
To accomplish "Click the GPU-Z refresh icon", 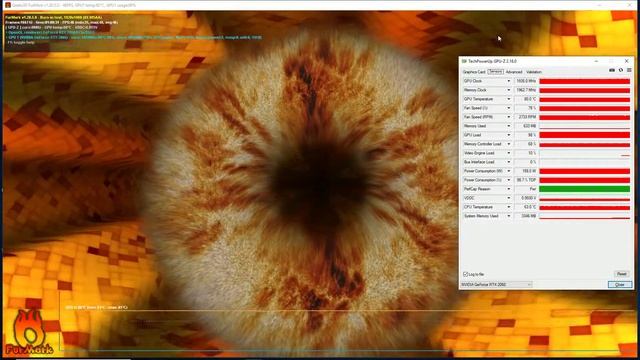I will click(x=621, y=71).
